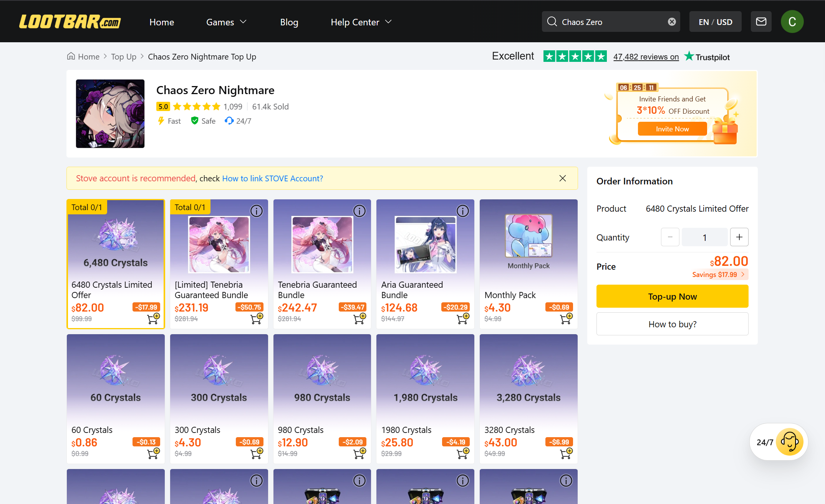Show info for Limited Tenebria Guaranteed Bundle
825x504 pixels.
(x=257, y=211)
